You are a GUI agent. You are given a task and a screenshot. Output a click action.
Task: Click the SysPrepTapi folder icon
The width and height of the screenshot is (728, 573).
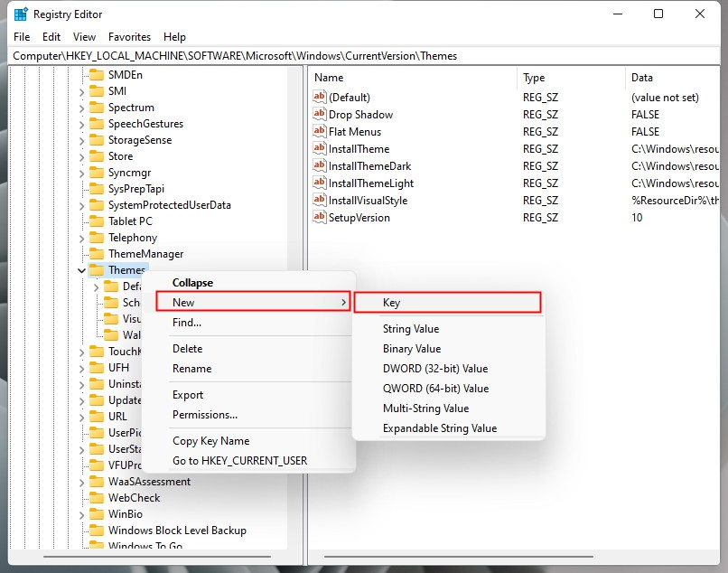point(96,189)
